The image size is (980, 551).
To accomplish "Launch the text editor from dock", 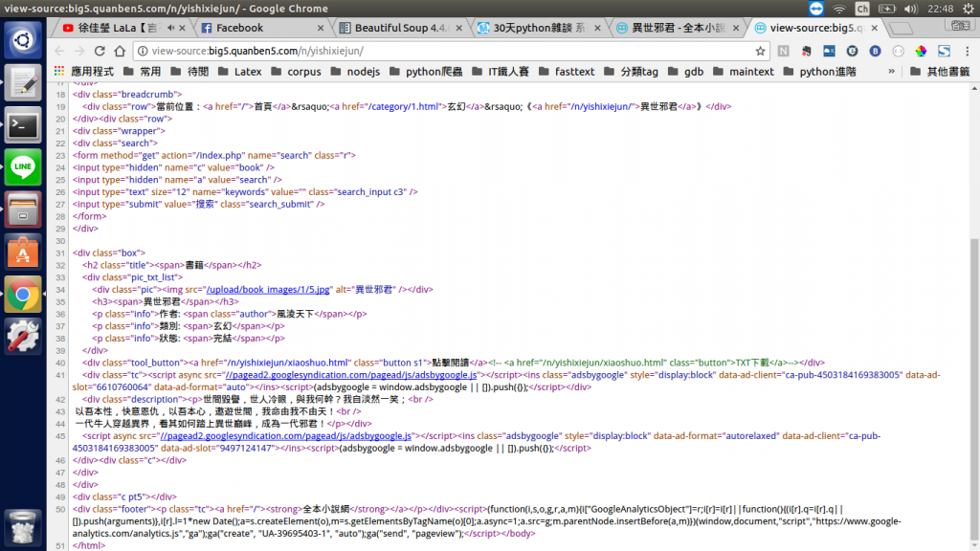I will click(x=23, y=82).
